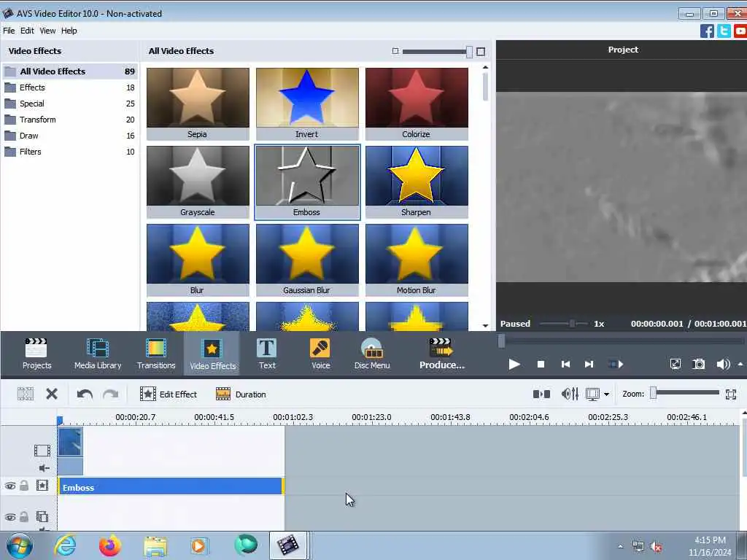Select the Video Effects button

pyautogui.click(x=212, y=354)
